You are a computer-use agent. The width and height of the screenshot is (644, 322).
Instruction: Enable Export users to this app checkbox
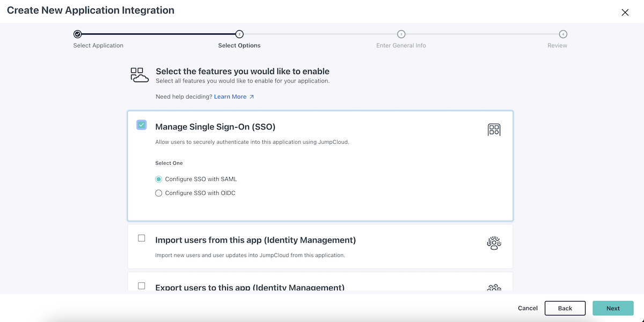coord(142,286)
